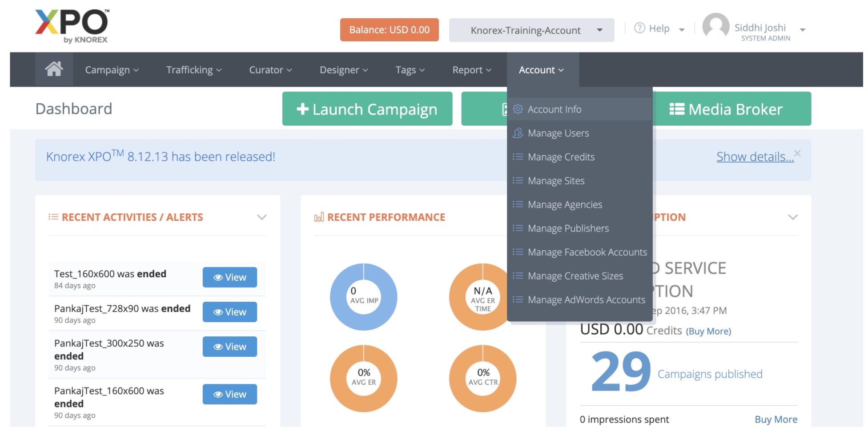868x431 pixels.
Task: Expand the user profile dropdown arrow
Action: pyautogui.click(x=803, y=30)
